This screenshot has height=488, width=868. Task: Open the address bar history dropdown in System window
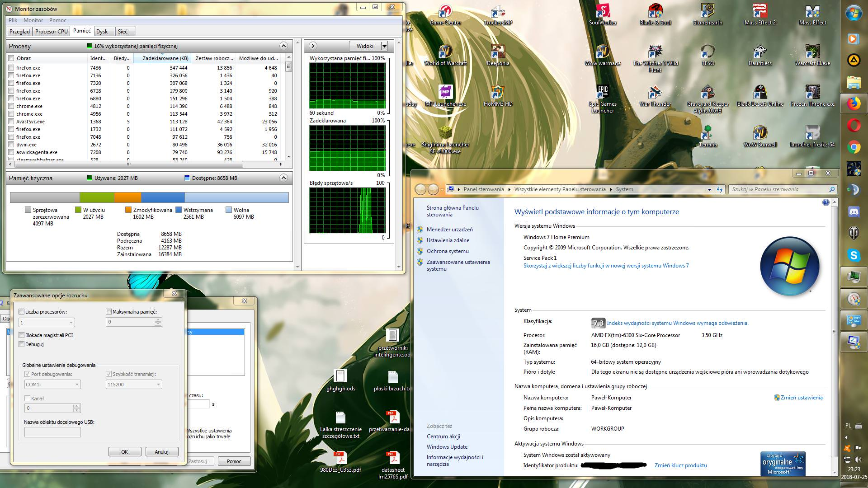tap(709, 190)
